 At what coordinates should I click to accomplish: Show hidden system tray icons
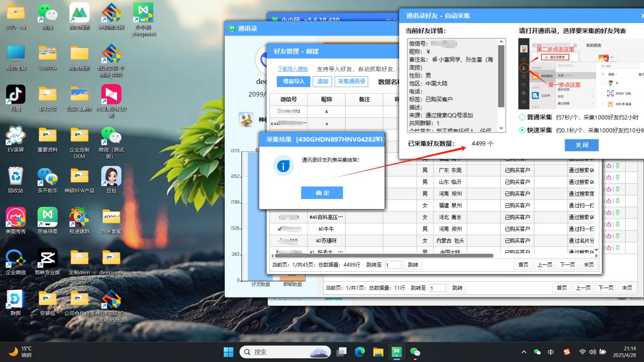pos(524,352)
